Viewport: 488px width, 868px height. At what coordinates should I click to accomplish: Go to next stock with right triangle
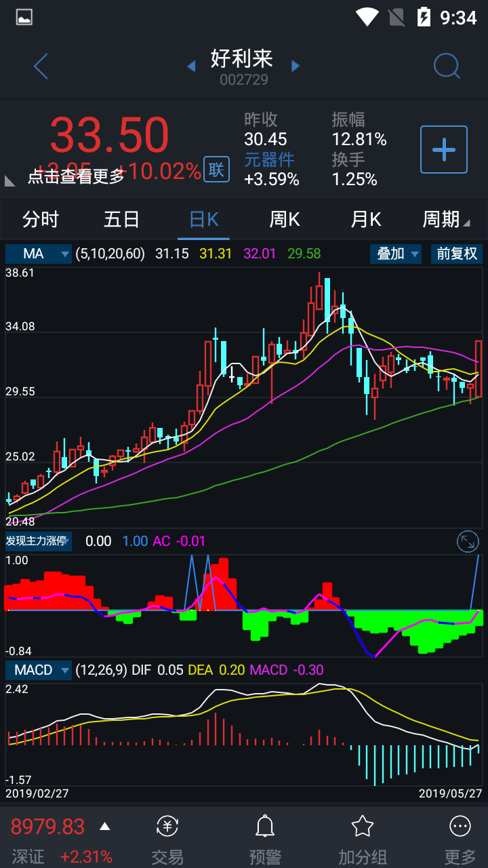click(x=296, y=66)
